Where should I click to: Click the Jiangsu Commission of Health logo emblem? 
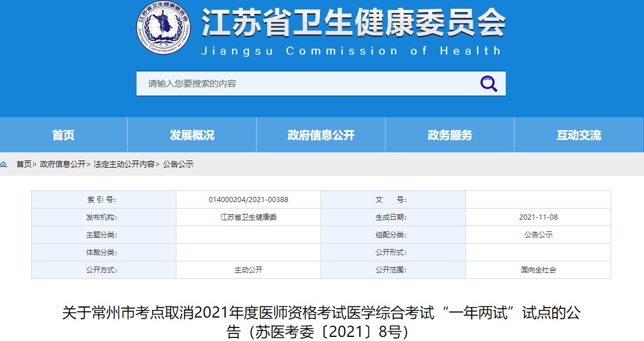[163, 28]
